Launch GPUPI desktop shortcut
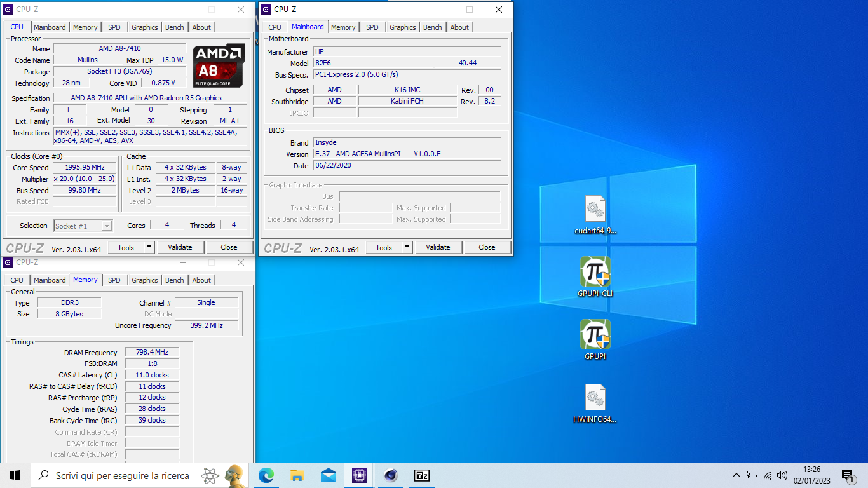Viewport: 868px width, 488px height. click(595, 340)
